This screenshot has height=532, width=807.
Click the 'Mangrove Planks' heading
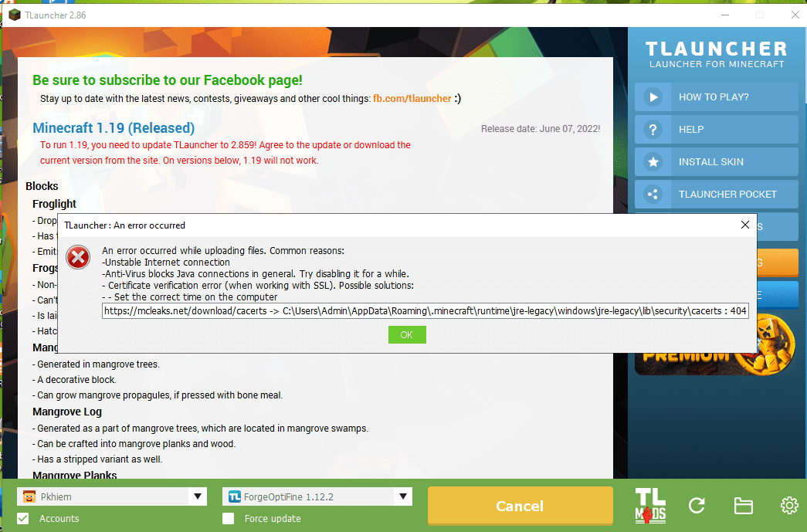[75, 475]
